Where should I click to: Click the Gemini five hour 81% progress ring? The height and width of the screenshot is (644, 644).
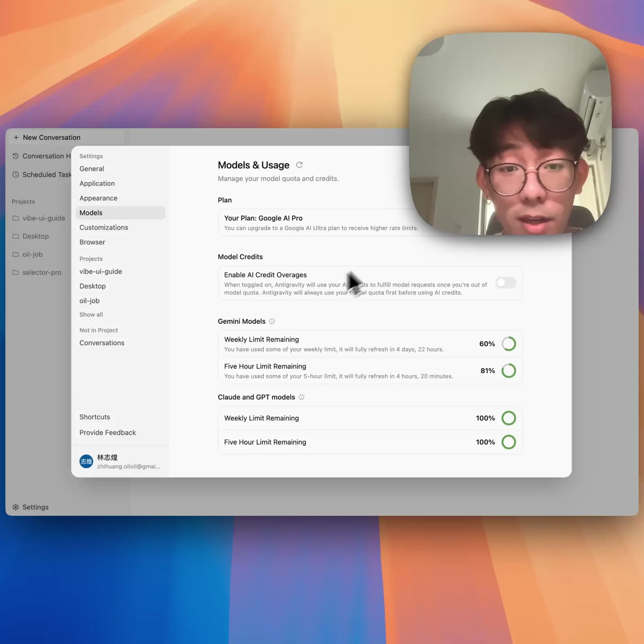coord(509,371)
